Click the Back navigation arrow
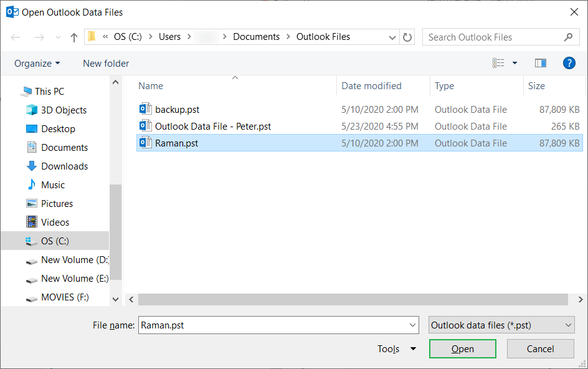Screen dimensions: 588x369 [x=16, y=37]
